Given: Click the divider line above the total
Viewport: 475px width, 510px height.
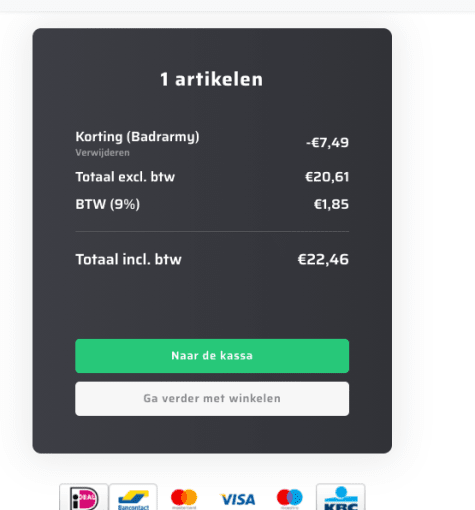Looking at the screenshot, I should 212,231.
